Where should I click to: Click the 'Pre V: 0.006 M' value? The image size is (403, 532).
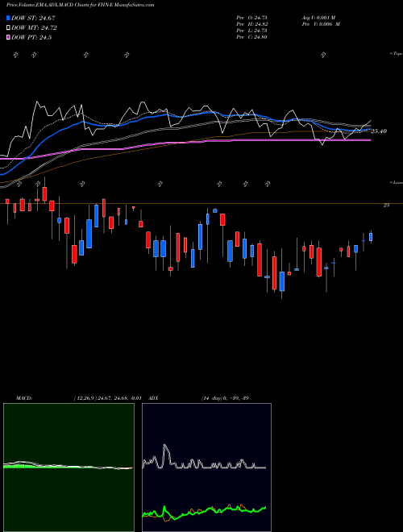click(321, 24)
